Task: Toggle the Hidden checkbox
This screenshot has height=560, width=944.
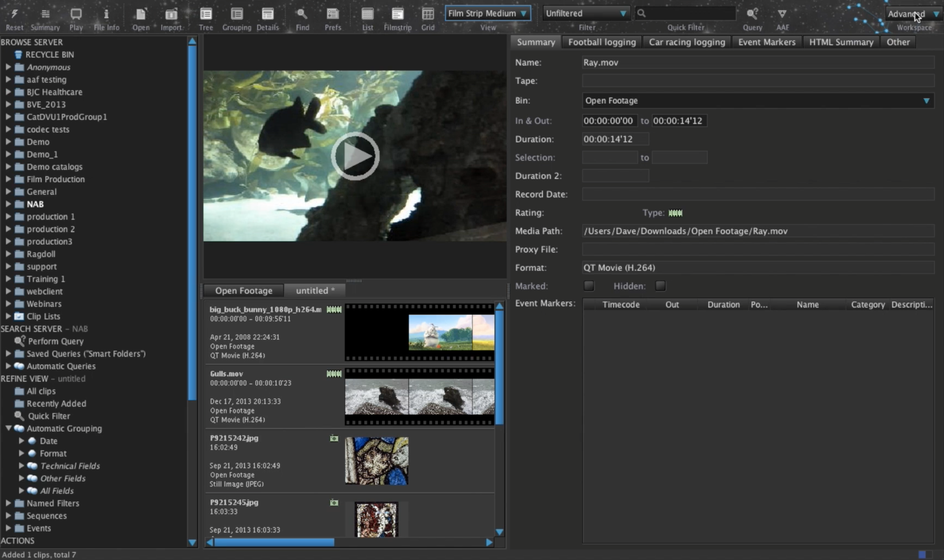Action: 660,286
